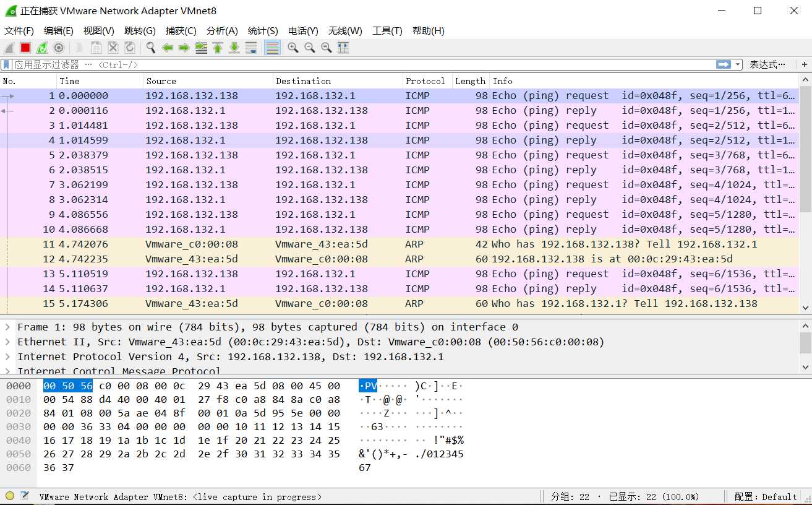Viewport: 812px width, 505px height.
Task: Expand Internet Protocol Version 4 row
Action: (x=7, y=356)
